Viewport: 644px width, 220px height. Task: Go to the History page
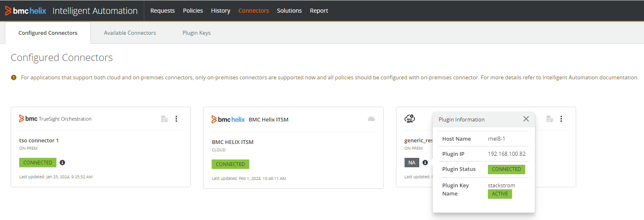coord(221,11)
